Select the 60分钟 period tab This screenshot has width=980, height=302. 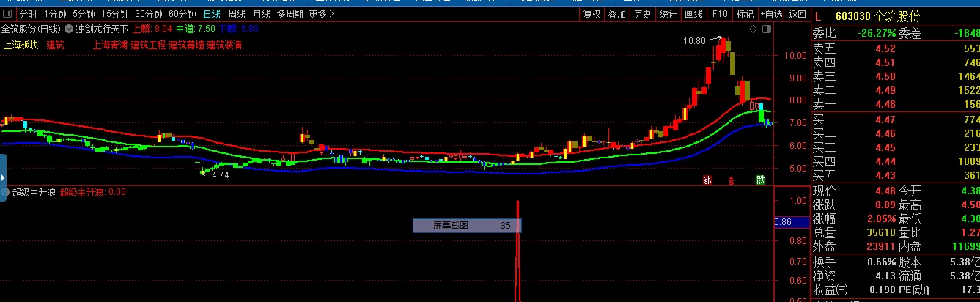pos(182,14)
